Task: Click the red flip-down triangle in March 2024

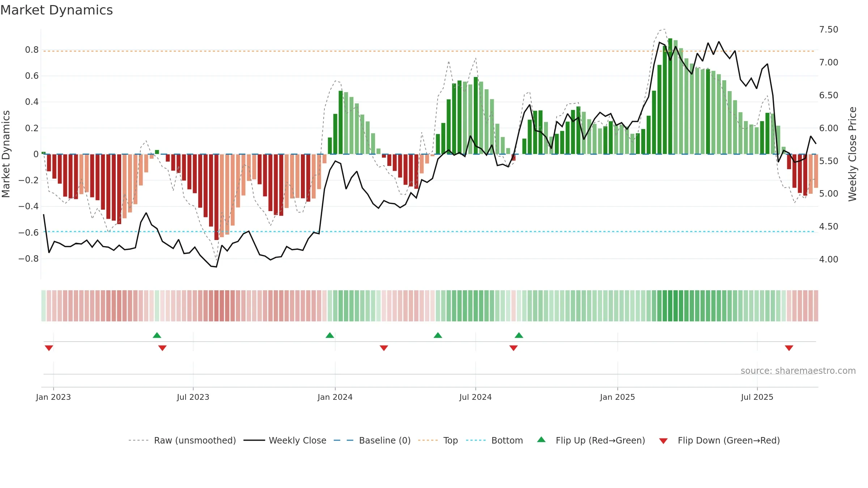Action: tap(384, 348)
